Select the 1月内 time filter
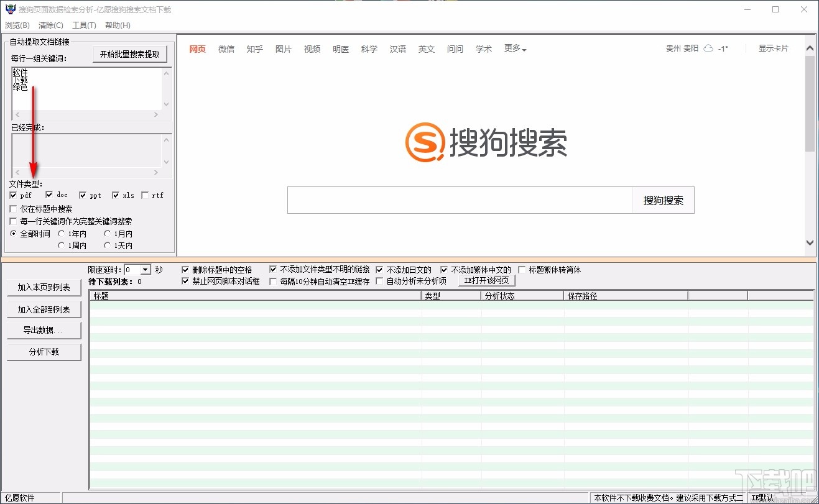 [108, 233]
